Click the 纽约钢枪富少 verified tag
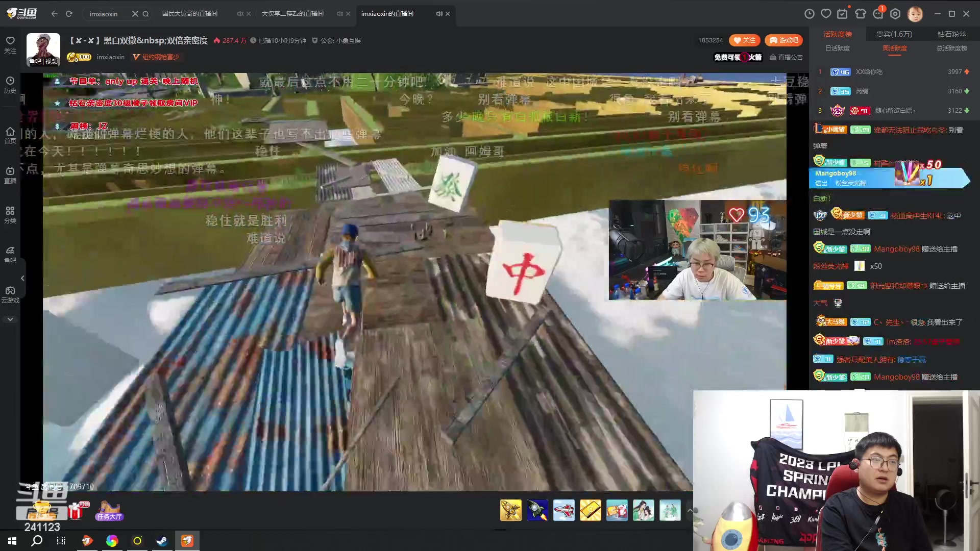Image resolution: width=980 pixels, height=551 pixels. click(156, 57)
